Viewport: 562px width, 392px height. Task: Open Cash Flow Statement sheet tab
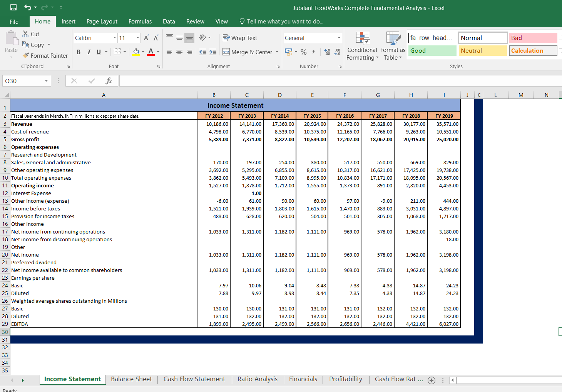pos(194,379)
